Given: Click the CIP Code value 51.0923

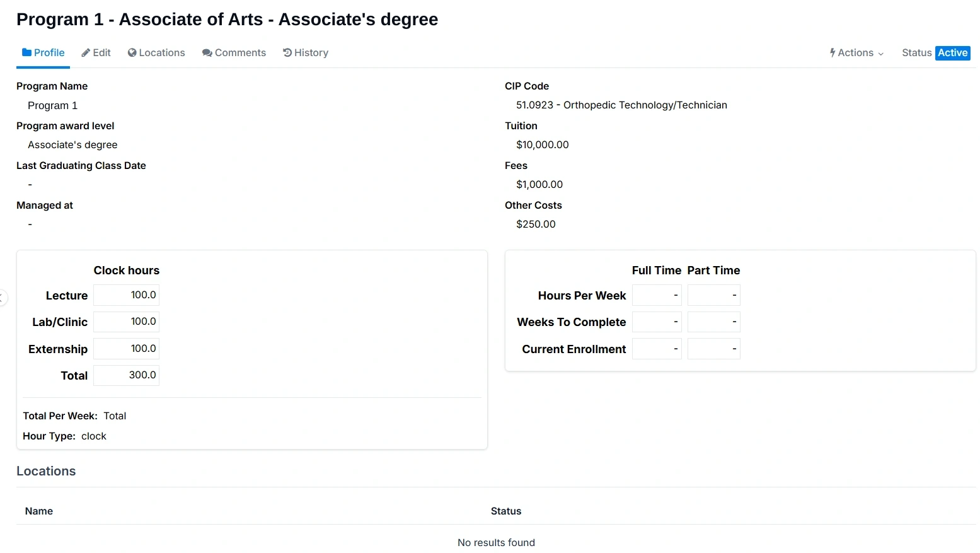Looking at the screenshot, I should pos(621,105).
